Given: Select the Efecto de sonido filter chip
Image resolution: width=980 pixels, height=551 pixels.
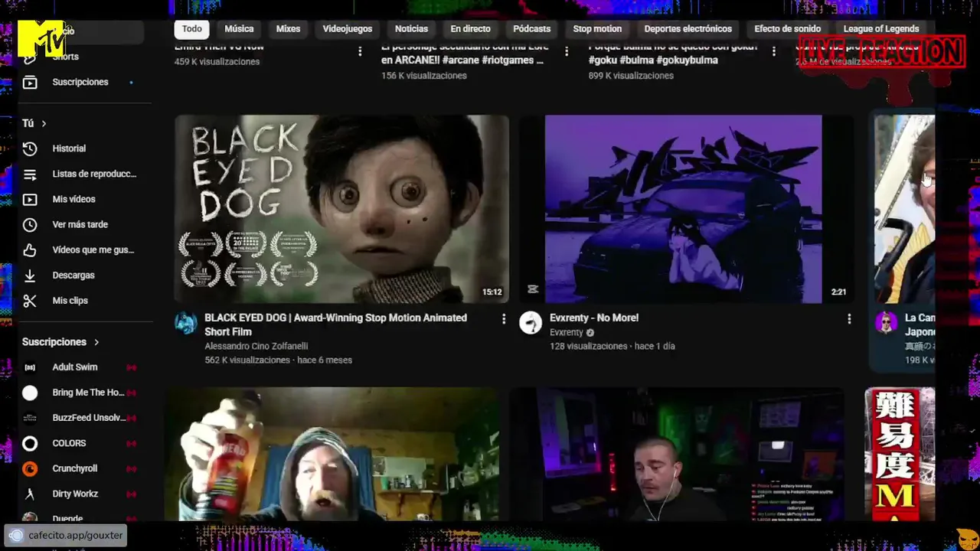Looking at the screenshot, I should point(788,29).
